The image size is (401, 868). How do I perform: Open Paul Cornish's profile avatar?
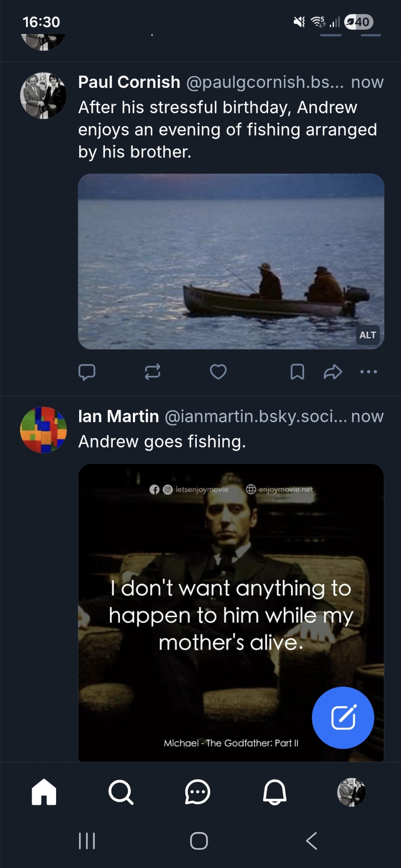pyautogui.click(x=43, y=95)
